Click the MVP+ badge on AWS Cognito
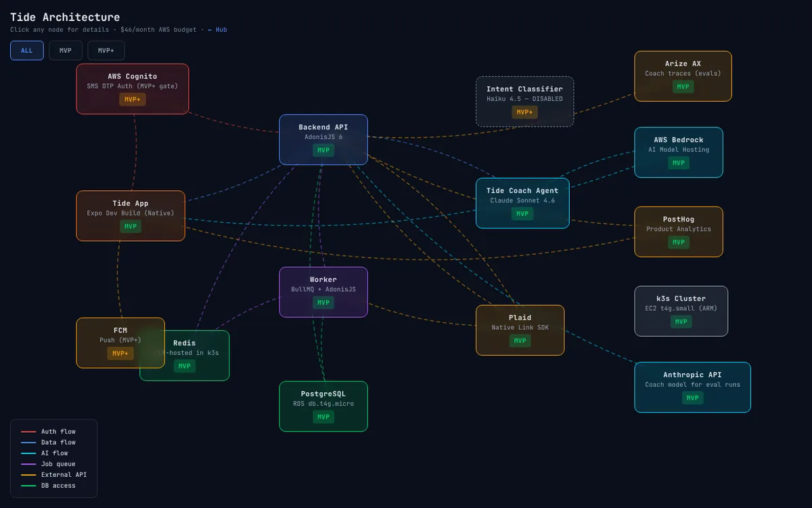The image size is (812, 508). [x=133, y=100]
